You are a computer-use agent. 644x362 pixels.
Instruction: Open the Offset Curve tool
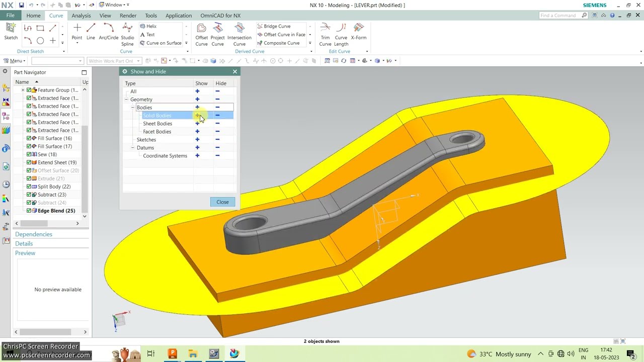(x=202, y=35)
